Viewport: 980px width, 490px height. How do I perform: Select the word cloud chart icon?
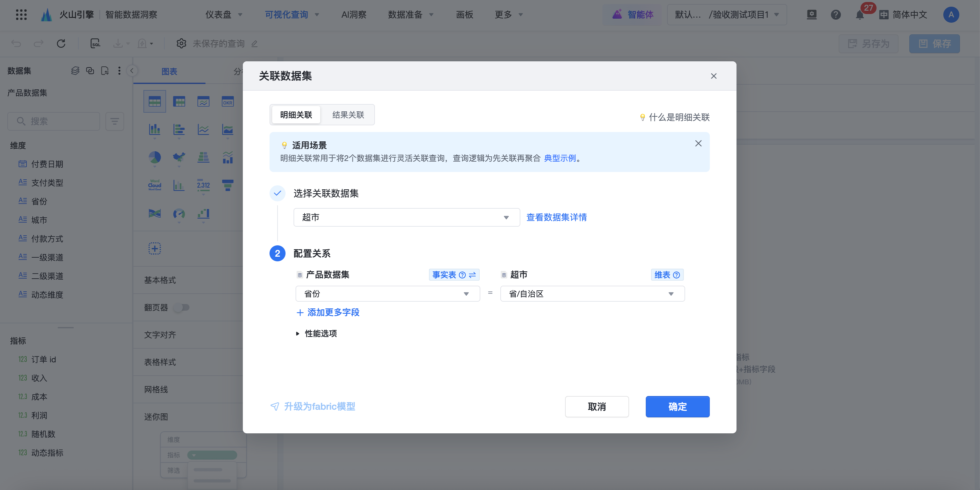pyautogui.click(x=154, y=185)
